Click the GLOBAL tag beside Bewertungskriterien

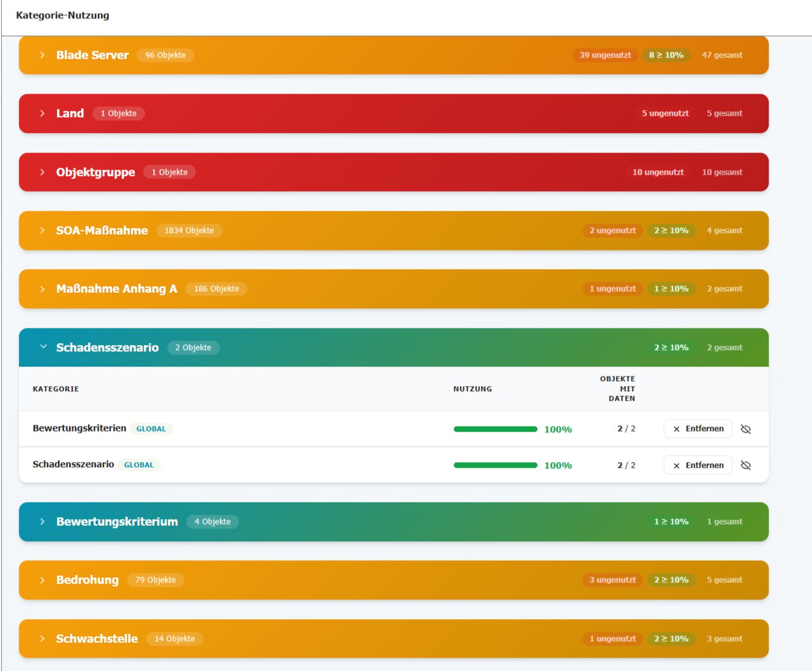[151, 429]
